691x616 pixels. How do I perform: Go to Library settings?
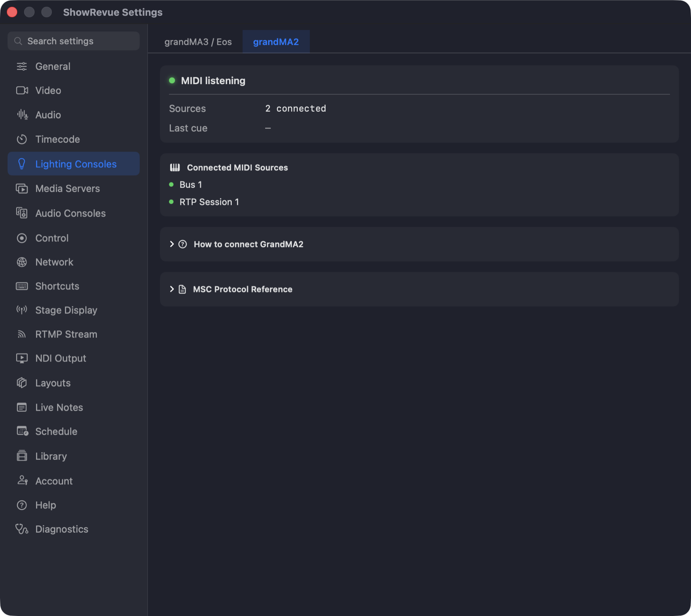(74, 456)
